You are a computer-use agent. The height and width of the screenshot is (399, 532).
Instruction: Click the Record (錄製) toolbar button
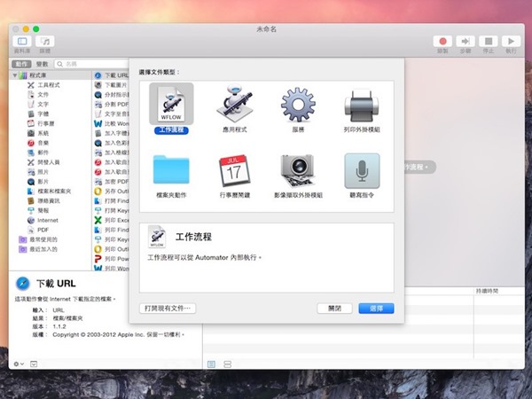pos(442,42)
